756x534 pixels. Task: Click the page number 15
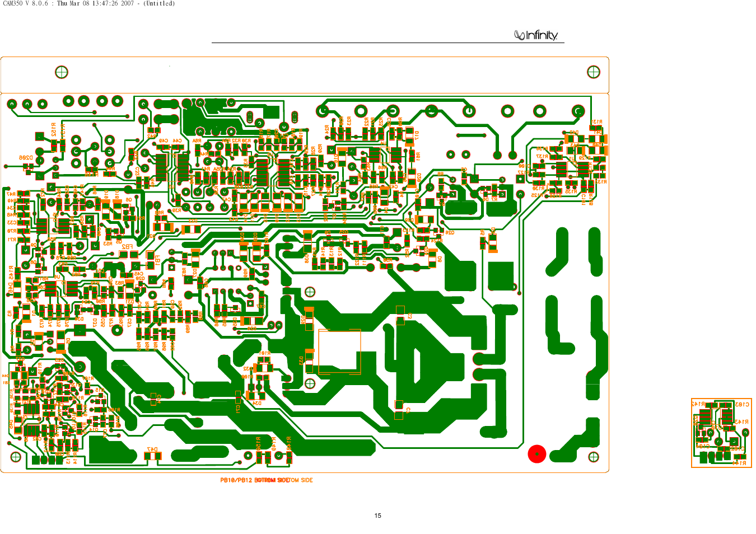click(378, 516)
